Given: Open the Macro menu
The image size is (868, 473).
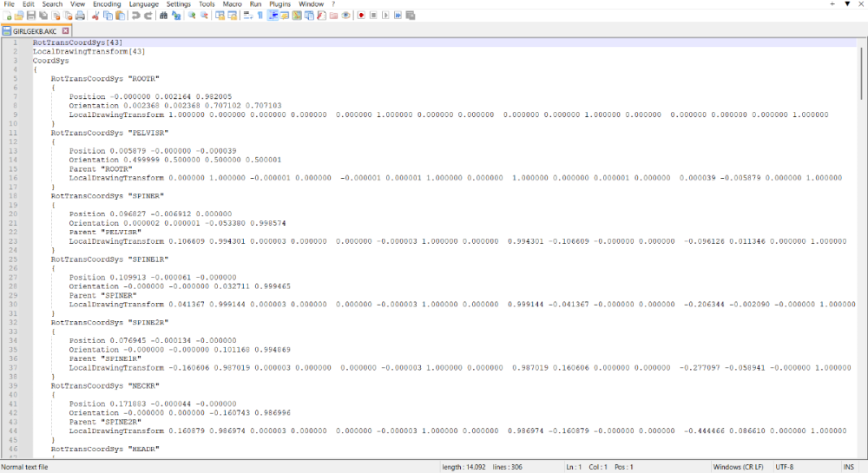Looking at the screenshot, I should pyautogui.click(x=232, y=3).
